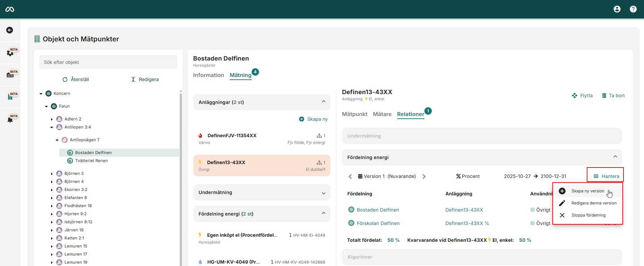This screenshot has width=644, height=266.
Task: Expand the Adlern 2 tree node
Action: click(x=52, y=119)
